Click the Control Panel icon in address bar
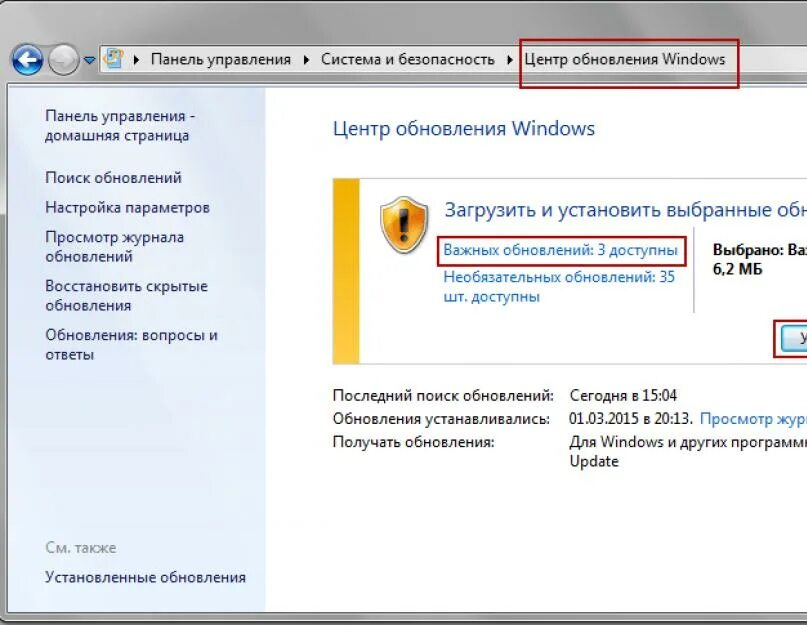The height and width of the screenshot is (625, 807). 113,59
